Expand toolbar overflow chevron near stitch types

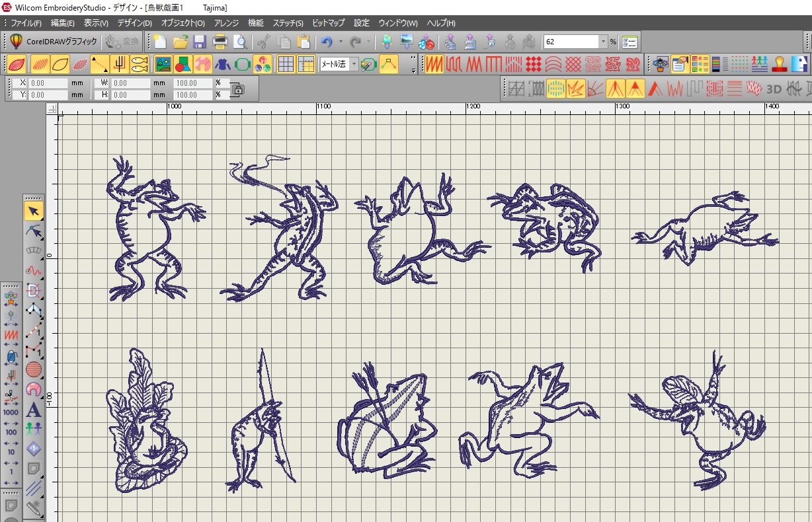(413, 64)
